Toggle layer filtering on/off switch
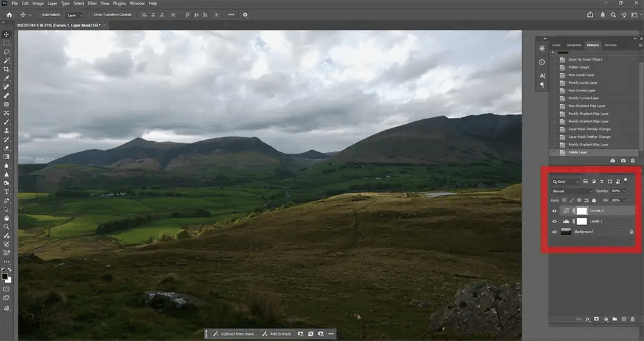This screenshot has width=644, height=341. 625,180
